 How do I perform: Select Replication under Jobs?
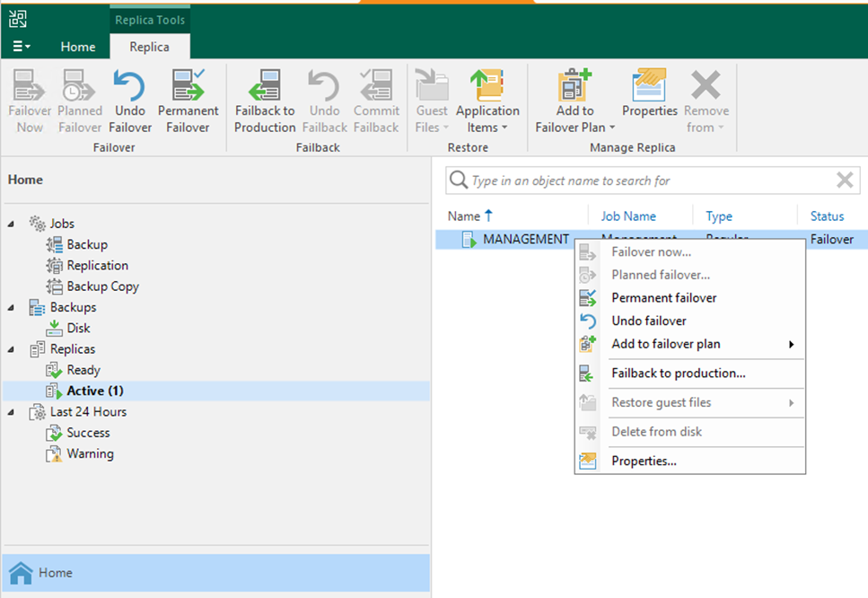click(97, 266)
